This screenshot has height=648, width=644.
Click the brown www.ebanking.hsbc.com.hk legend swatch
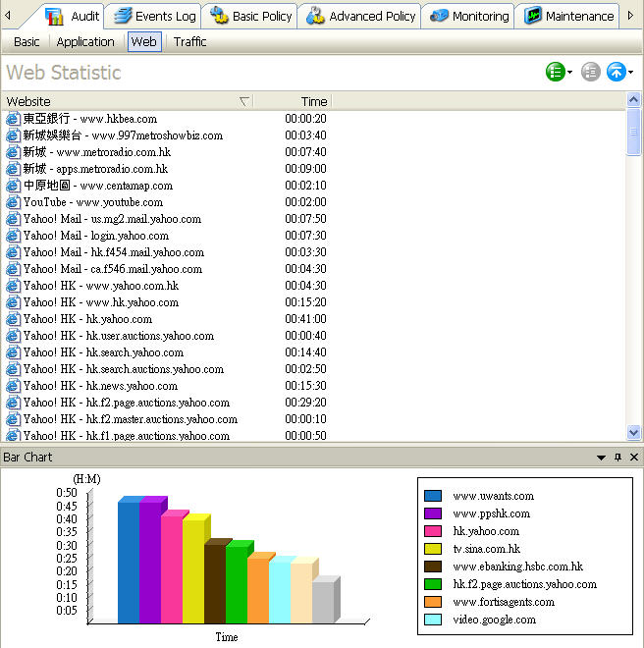(x=433, y=567)
